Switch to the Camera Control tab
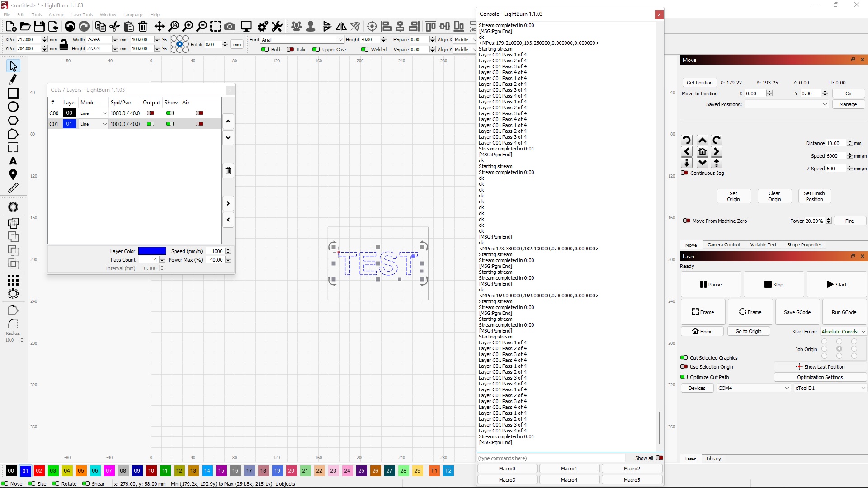 (723, 245)
